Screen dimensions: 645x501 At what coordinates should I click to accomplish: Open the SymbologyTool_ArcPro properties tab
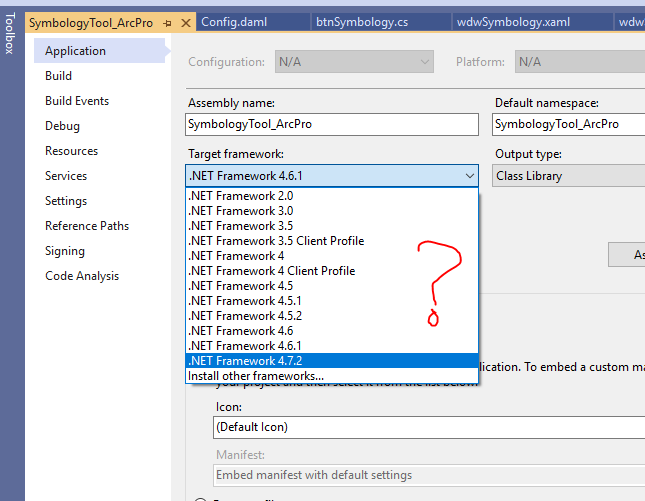(x=91, y=23)
